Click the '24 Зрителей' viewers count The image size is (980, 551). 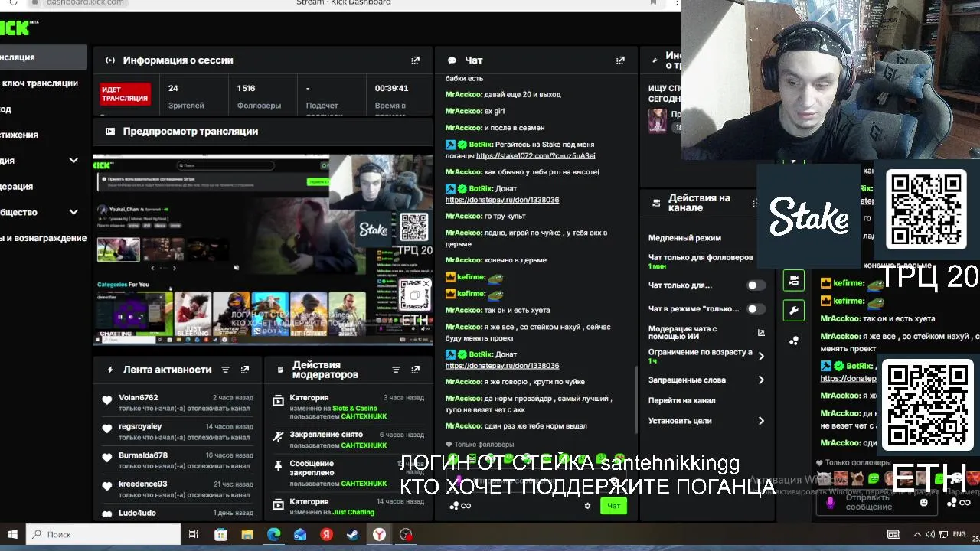point(186,96)
